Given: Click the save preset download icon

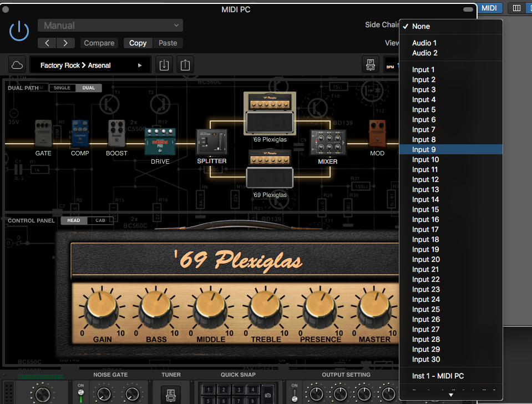Looking at the screenshot, I should point(164,65).
